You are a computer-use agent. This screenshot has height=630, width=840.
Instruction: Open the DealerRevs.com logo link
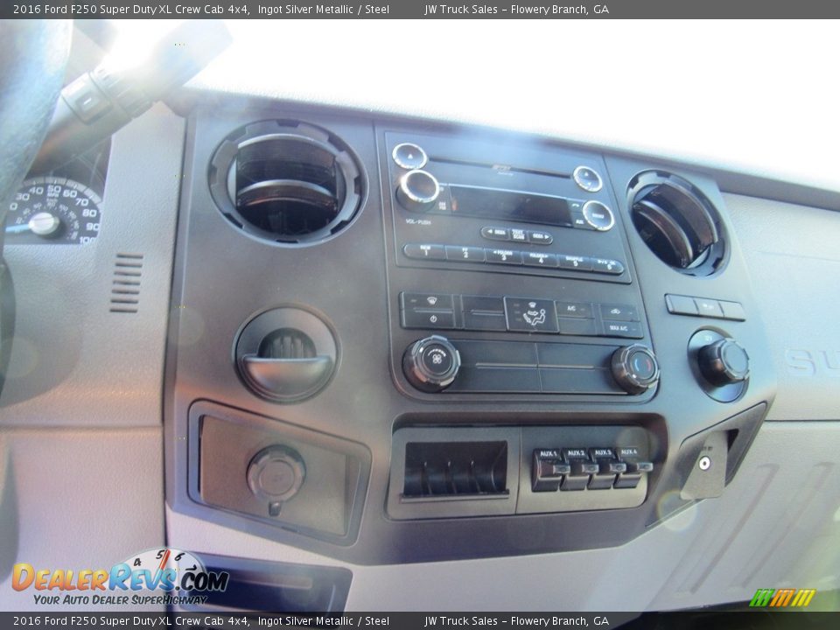(x=120, y=578)
